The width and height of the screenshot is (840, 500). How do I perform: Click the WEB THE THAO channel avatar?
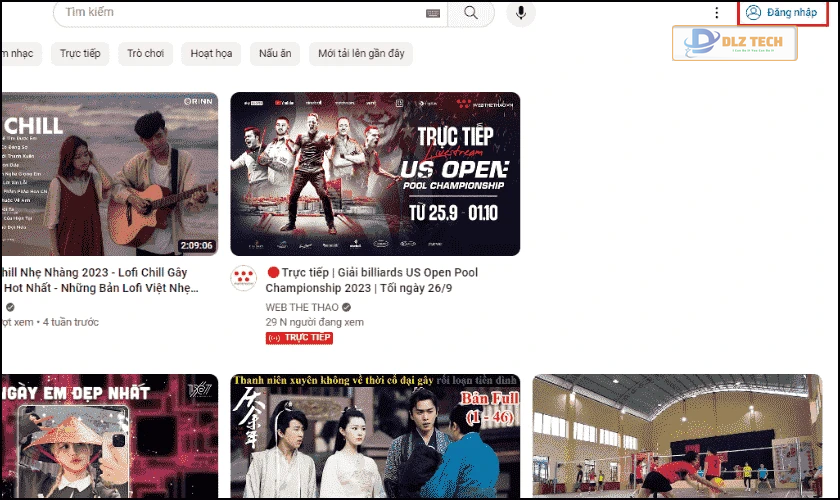pyautogui.click(x=243, y=278)
